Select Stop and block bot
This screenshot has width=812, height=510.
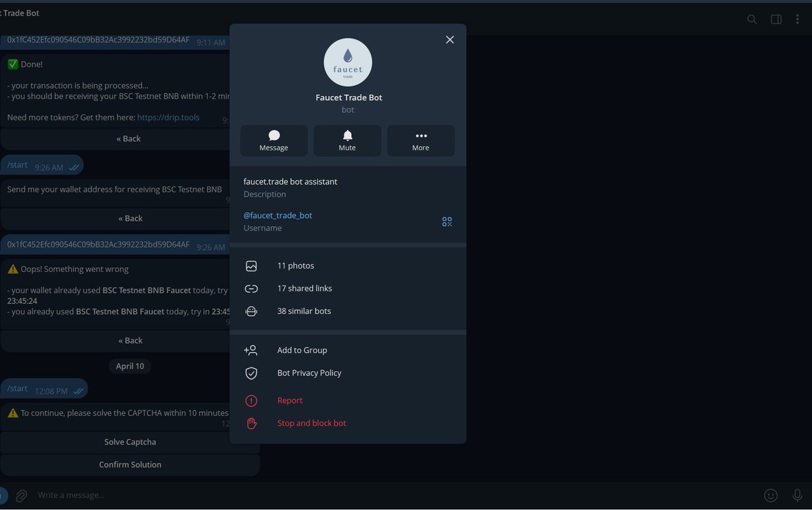[348, 423]
